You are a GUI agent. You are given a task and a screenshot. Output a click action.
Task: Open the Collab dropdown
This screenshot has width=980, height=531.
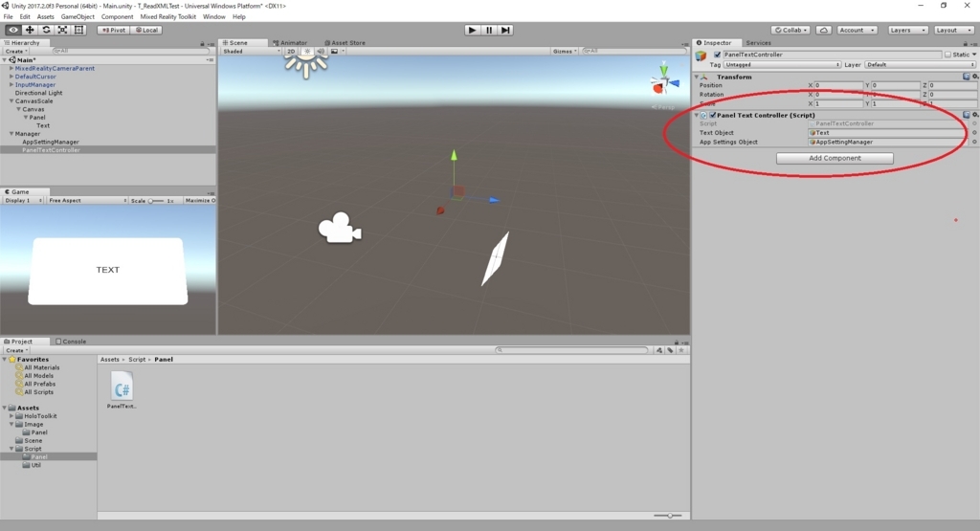(791, 30)
